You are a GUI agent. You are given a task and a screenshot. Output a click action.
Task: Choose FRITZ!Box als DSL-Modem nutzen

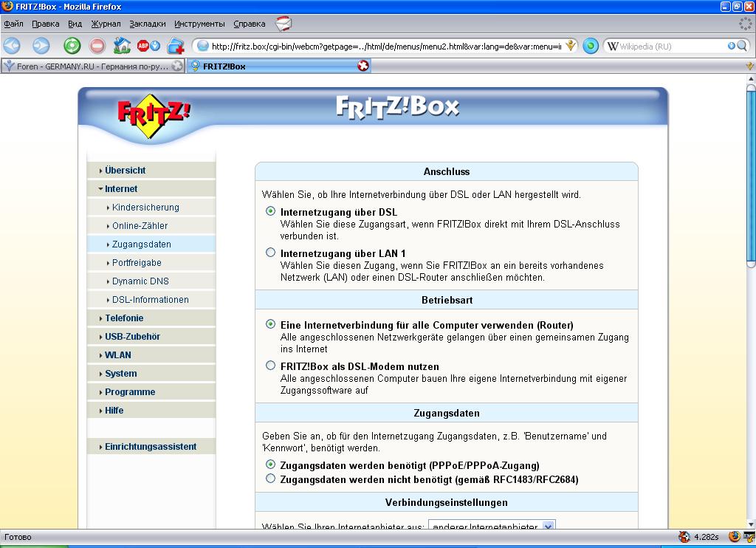(x=270, y=366)
